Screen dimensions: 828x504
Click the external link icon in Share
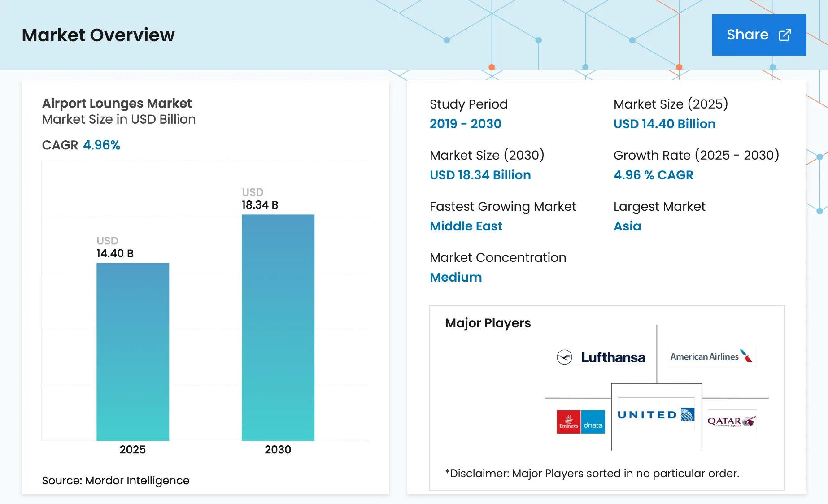(x=784, y=35)
